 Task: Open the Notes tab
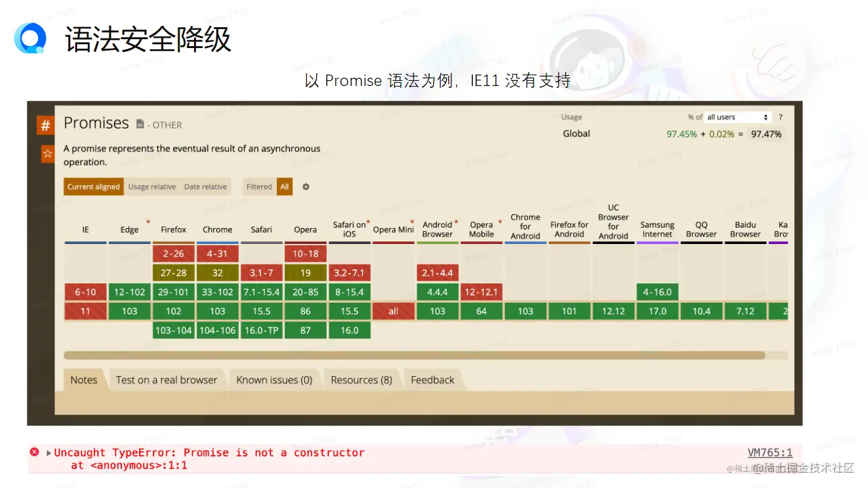point(84,380)
